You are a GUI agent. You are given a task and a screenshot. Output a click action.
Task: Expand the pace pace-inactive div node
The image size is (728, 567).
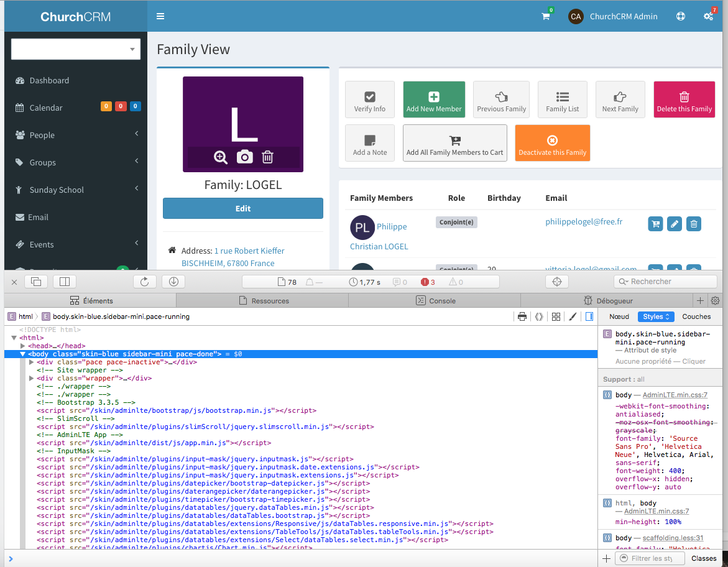pos(32,362)
